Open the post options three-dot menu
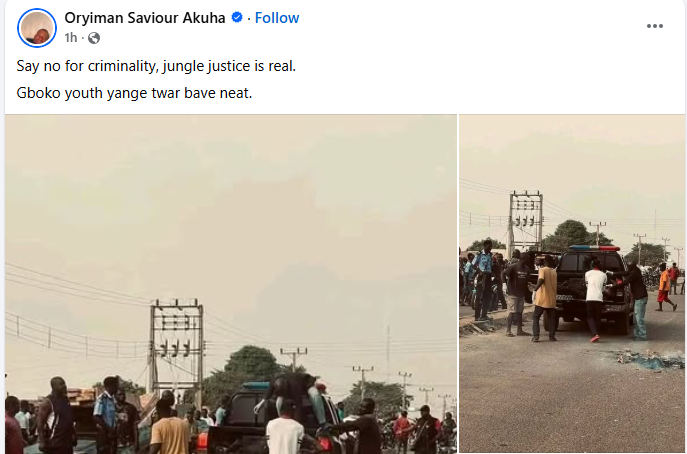 pyautogui.click(x=655, y=26)
